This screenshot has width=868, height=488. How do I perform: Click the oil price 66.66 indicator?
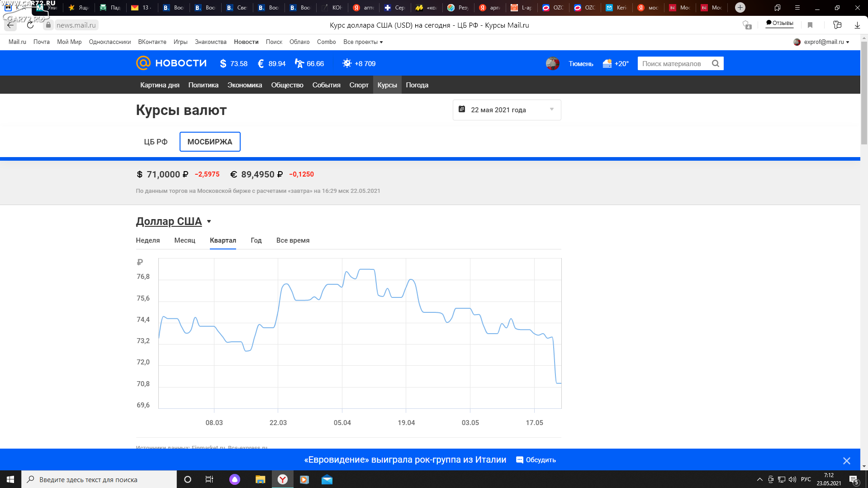[x=309, y=63]
